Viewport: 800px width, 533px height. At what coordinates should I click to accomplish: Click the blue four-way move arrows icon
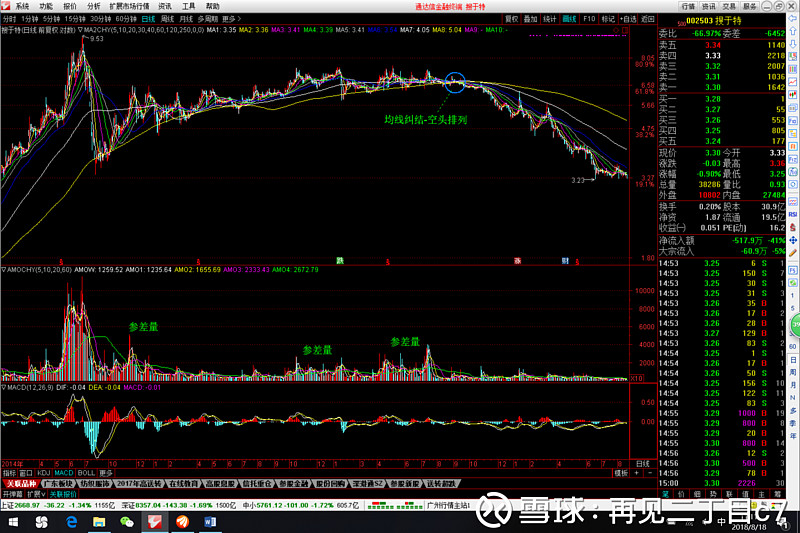coord(792,240)
